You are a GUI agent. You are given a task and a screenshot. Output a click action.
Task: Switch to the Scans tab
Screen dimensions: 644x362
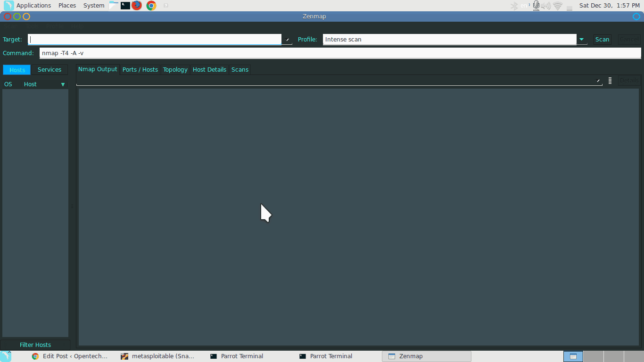tap(239, 70)
